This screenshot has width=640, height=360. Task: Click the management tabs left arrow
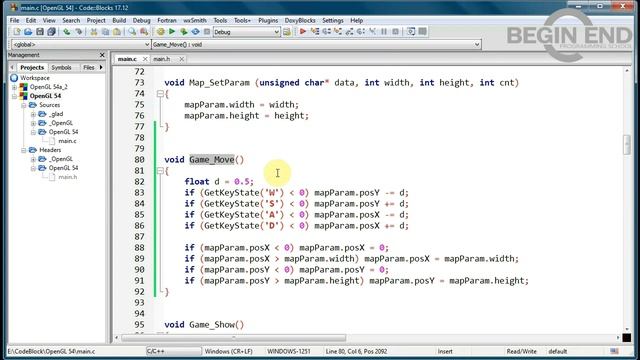click(12, 67)
